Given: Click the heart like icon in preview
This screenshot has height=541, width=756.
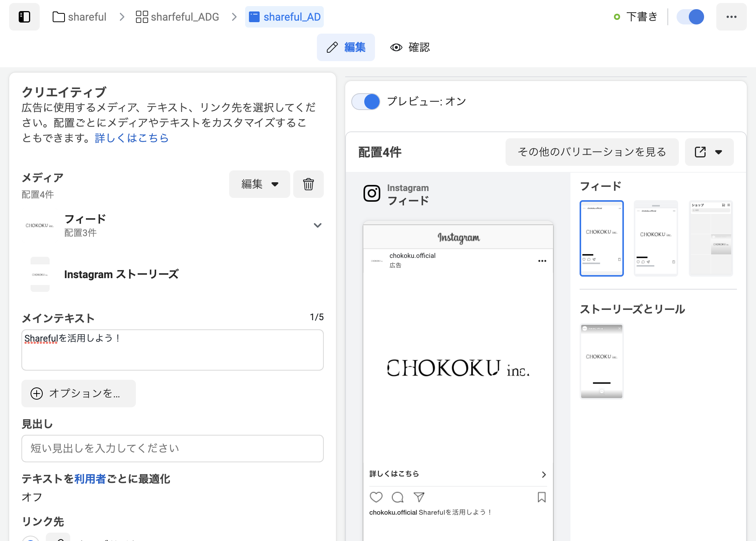Looking at the screenshot, I should [376, 497].
